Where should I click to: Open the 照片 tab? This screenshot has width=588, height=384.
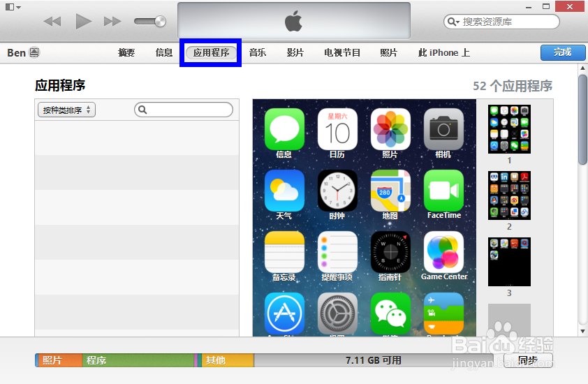click(388, 52)
